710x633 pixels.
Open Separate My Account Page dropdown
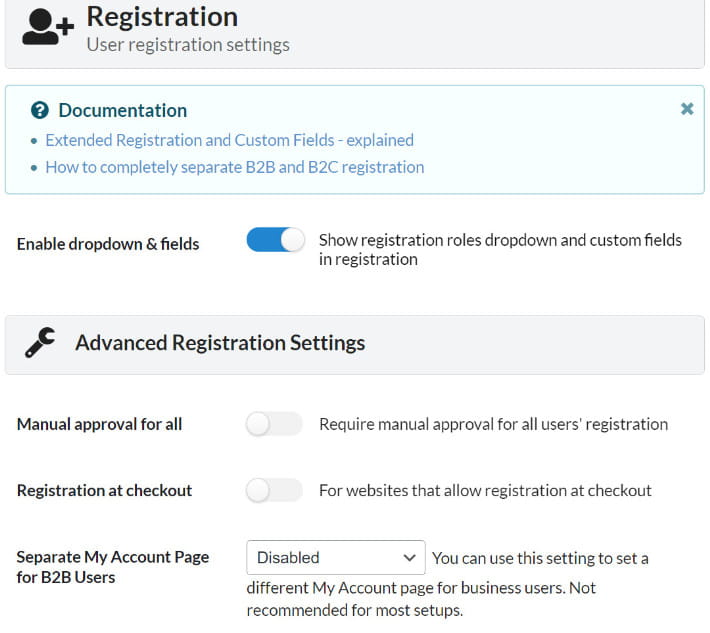(x=336, y=557)
